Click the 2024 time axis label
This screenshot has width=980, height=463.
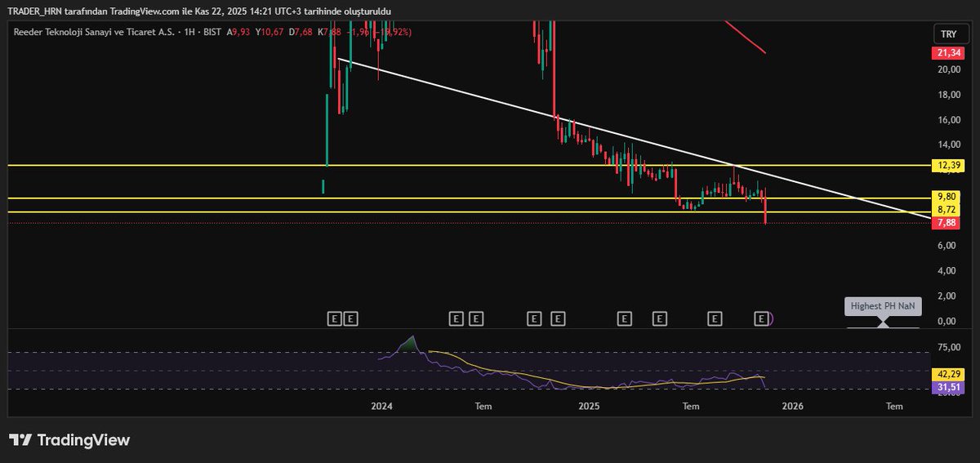[381, 406]
